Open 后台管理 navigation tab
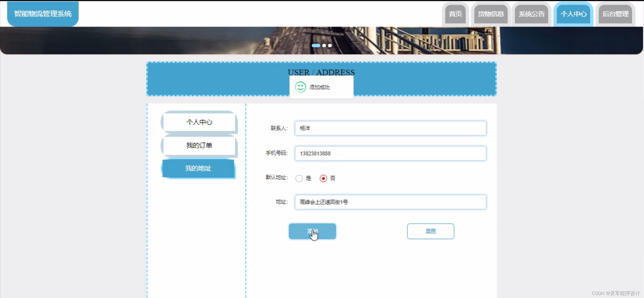 tap(615, 14)
